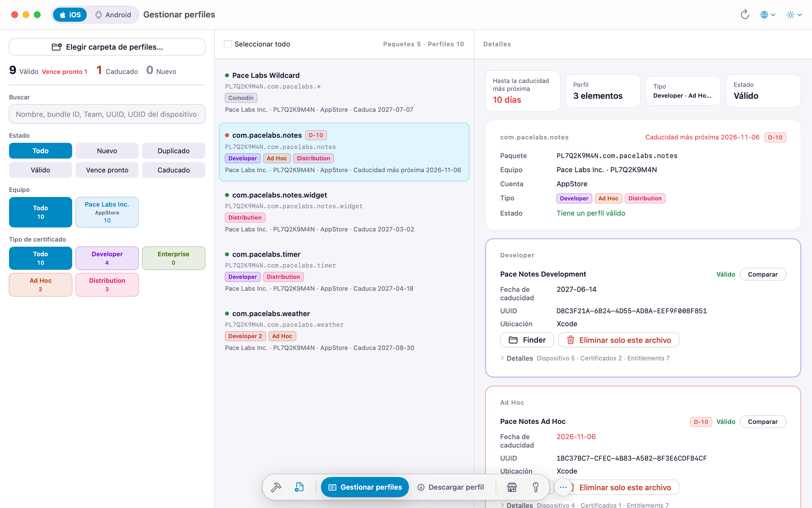
Task: Select Pace Labs Wildcard package row
Action: coord(344,92)
